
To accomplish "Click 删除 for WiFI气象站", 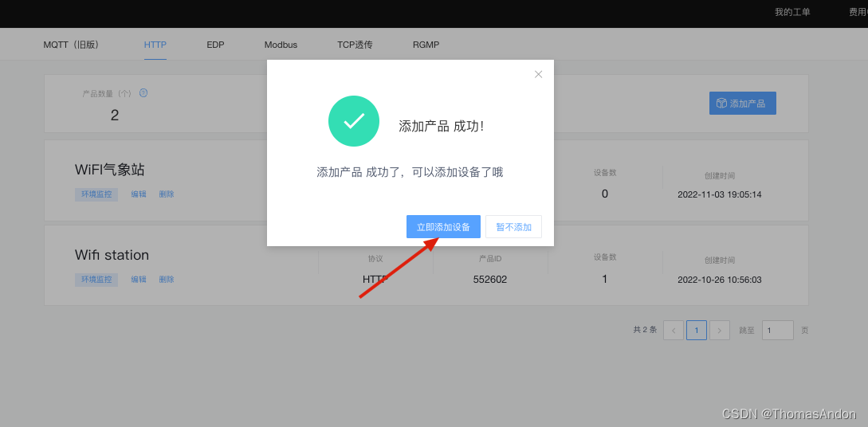I will pos(167,194).
